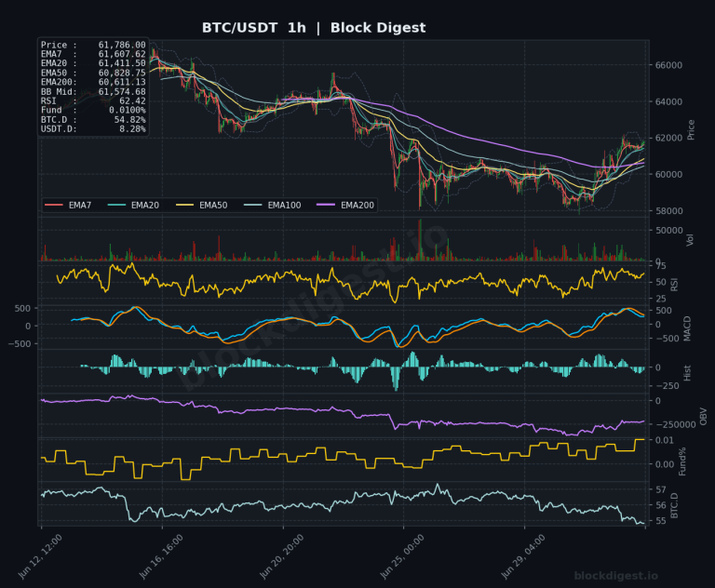Click the 'Vol' panel axis title
Screen dimensions: 715x588
pos(690,240)
